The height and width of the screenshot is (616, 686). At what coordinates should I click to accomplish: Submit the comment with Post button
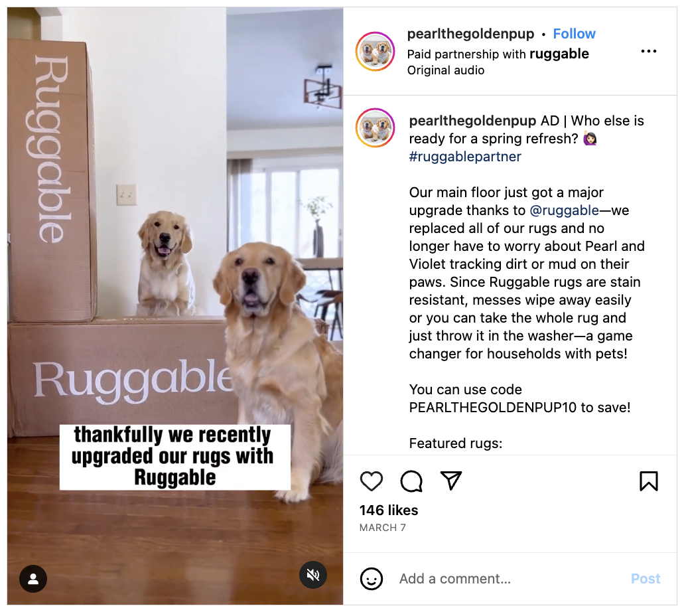[x=646, y=579]
